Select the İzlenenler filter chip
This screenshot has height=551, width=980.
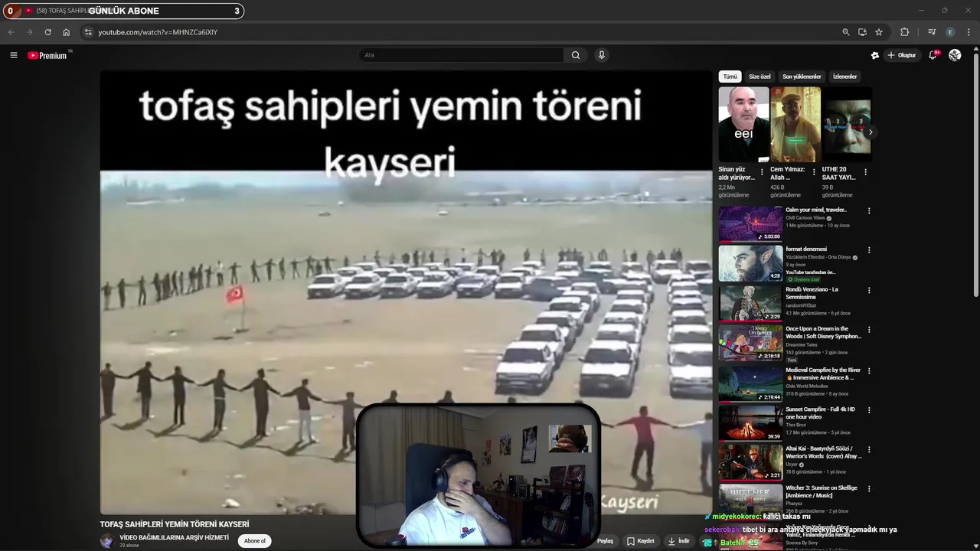845,77
